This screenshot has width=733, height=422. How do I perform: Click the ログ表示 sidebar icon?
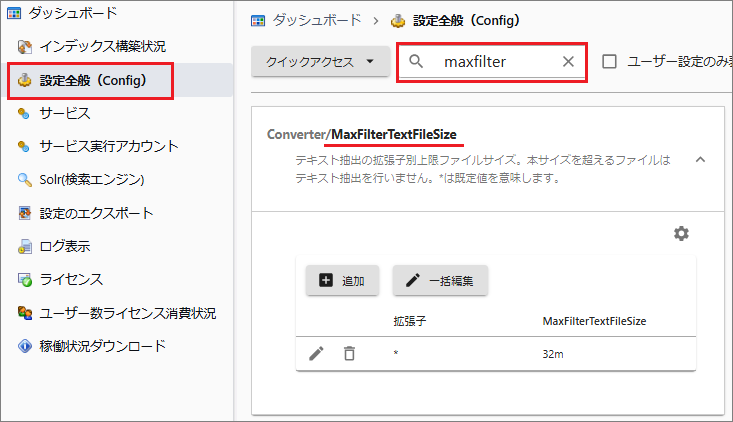pos(25,246)
